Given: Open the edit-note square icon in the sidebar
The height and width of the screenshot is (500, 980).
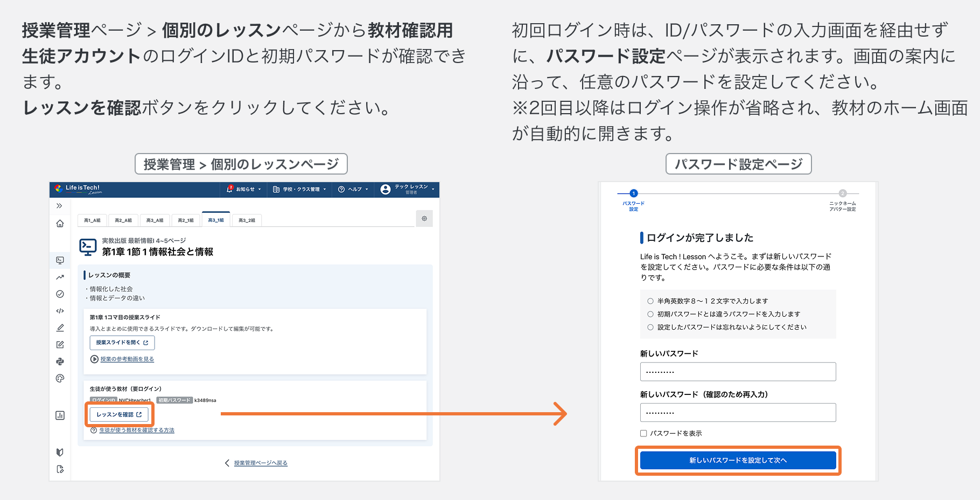Looking at the screenshot, I should 60,345.
